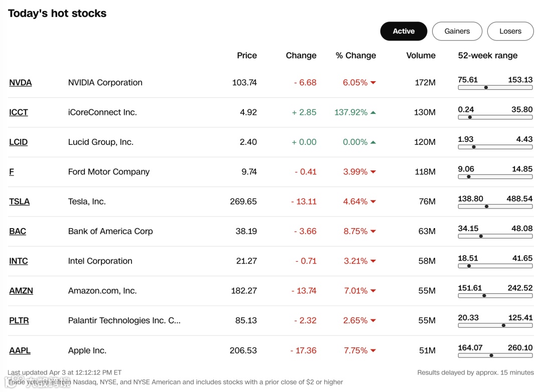This screenshot has width=542, height=392.
Task: Click the NVDA 52-week range slider dot
Action: [486, 87]
